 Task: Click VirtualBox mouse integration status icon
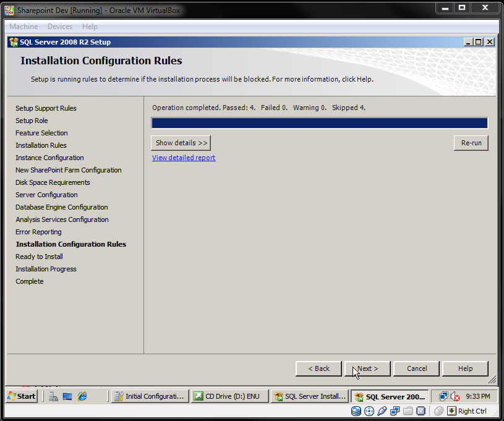click(438, 411)
